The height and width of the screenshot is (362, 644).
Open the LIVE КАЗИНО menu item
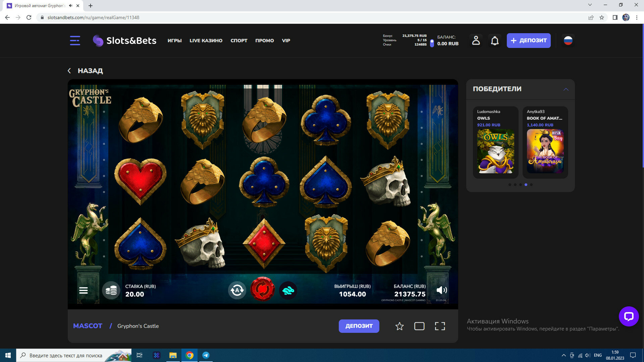[206, 41]
